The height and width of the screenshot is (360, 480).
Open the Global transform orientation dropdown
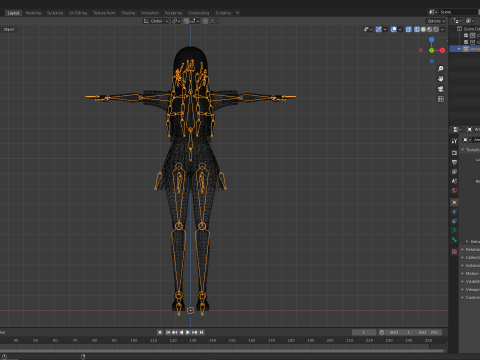pos(156,21)
